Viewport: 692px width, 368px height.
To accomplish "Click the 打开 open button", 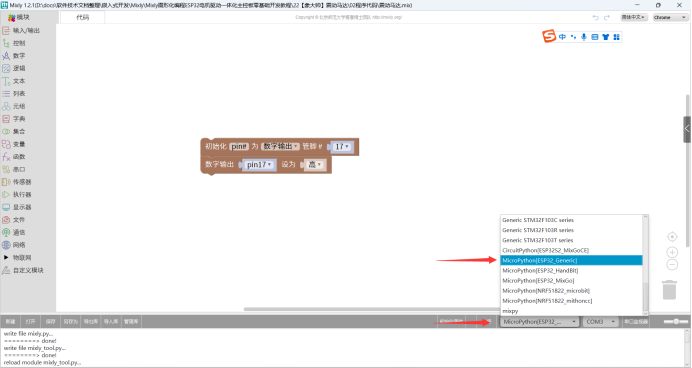I will pyautogui.click(x=30, y=322).
